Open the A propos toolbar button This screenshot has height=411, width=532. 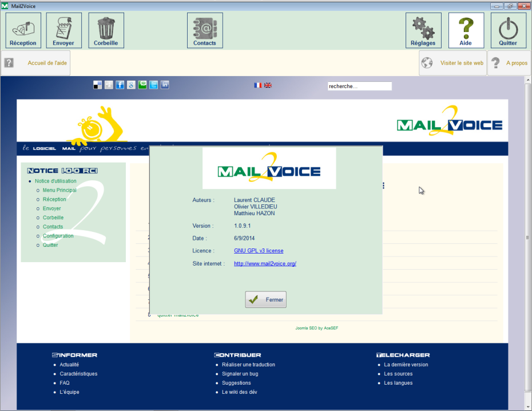509,63
